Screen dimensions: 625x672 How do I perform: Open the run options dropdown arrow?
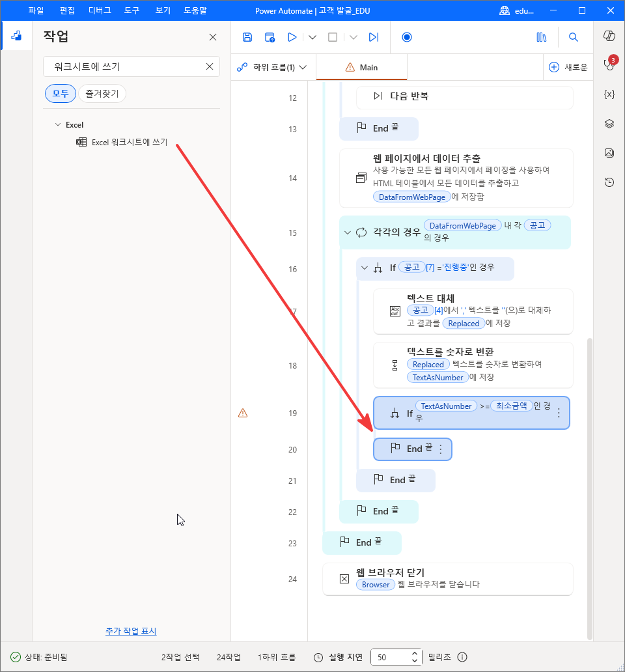coord(312,37)
